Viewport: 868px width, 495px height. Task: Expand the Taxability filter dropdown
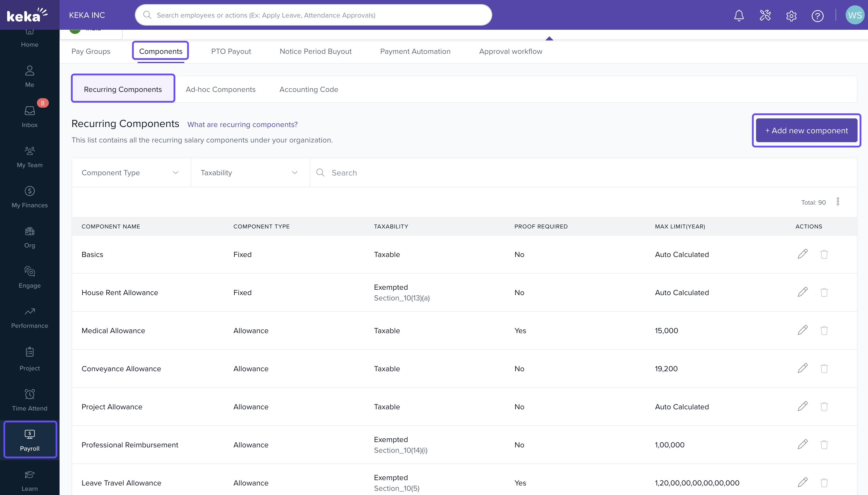click(x=250, y=173)
